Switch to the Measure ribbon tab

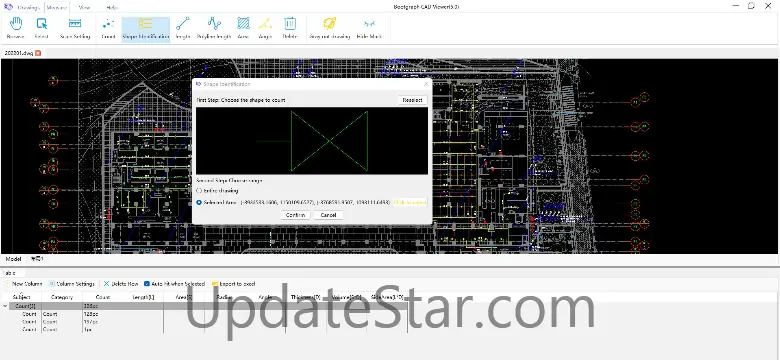click(x=57, y=7)
